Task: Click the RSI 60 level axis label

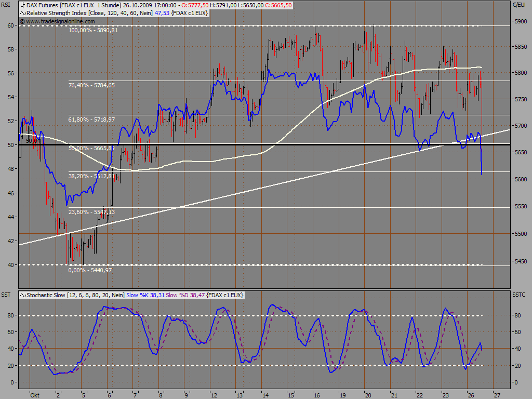Action: tap(10, 25)
